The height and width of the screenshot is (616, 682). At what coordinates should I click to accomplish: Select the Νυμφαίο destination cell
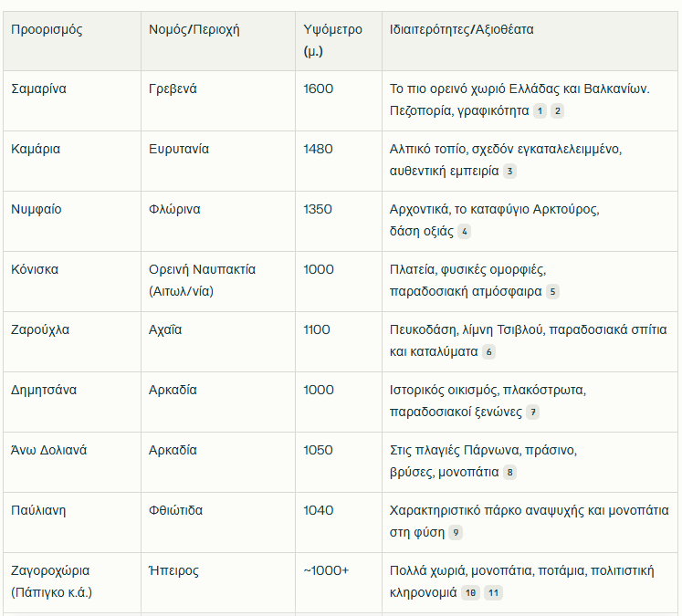(72, 221)
